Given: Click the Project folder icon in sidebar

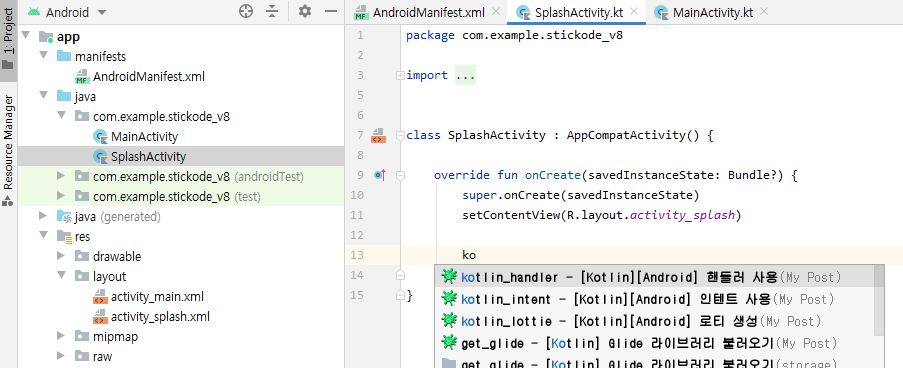Looking at the screenshot, I should coord(7,65).
